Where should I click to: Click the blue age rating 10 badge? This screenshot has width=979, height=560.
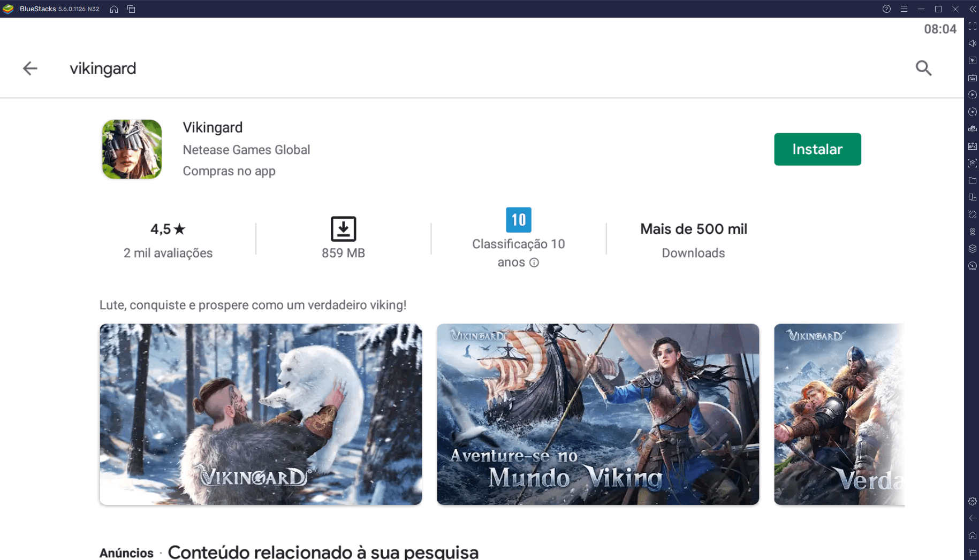(x=518, y=220)
